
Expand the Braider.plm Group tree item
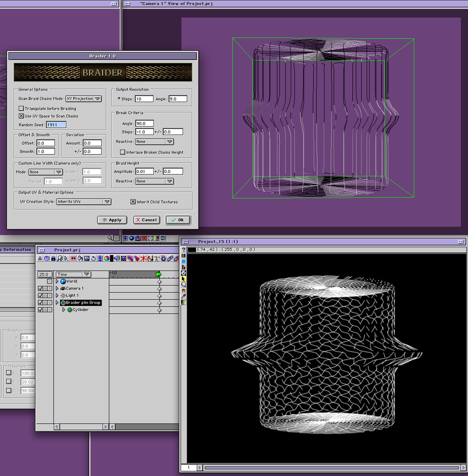click(x=57, y=303)
